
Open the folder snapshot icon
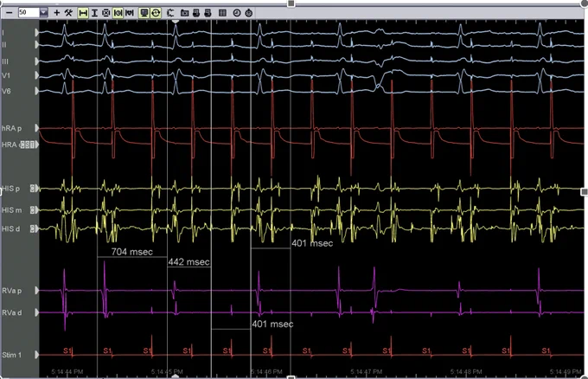[x=184, y=13]
